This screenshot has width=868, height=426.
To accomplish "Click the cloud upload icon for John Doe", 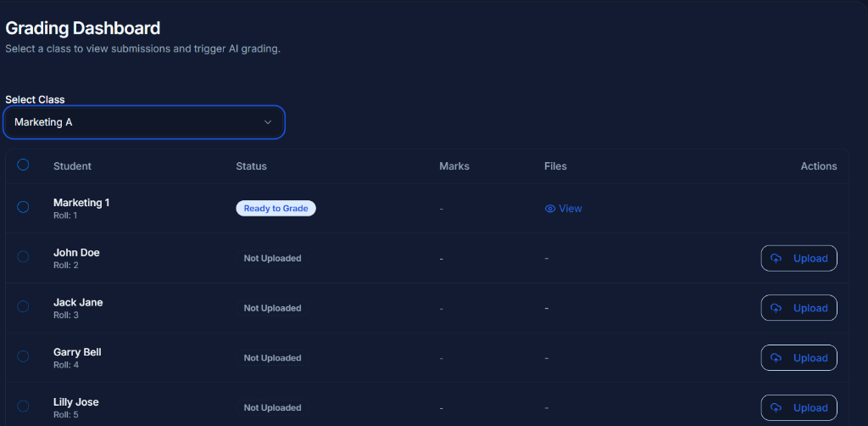I will click(776, 259).
